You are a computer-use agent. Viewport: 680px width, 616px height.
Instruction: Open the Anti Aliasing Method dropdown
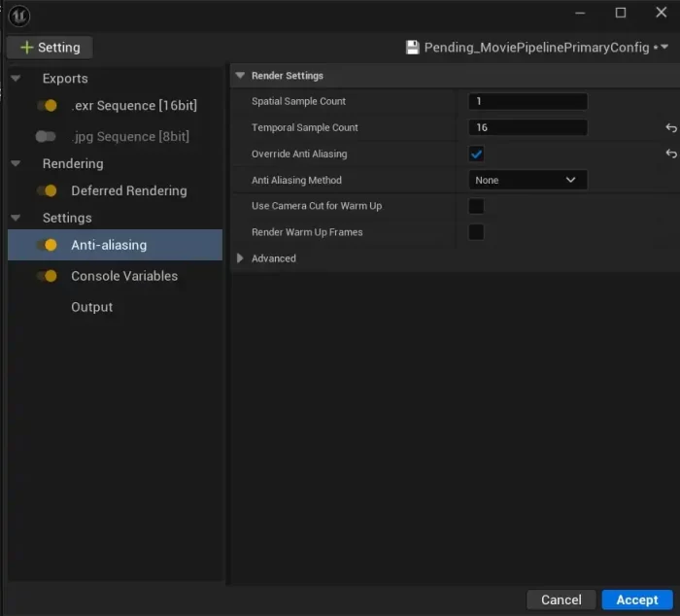(x=527, y=180)
